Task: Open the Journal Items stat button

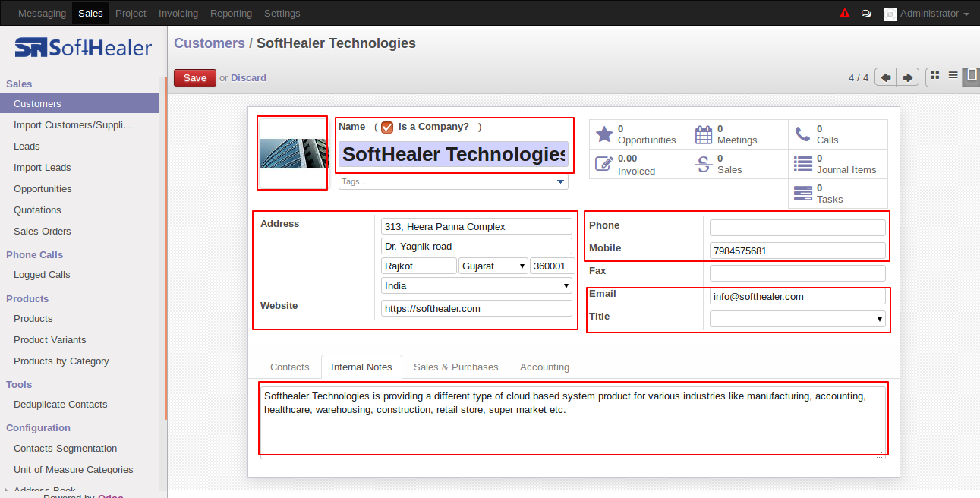Action: pos(838,164)
